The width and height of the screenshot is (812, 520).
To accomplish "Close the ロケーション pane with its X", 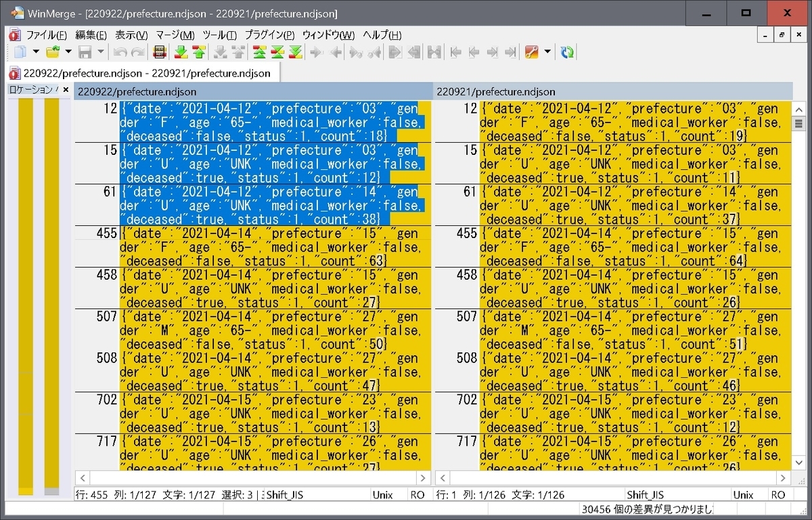I will [66, 89].
